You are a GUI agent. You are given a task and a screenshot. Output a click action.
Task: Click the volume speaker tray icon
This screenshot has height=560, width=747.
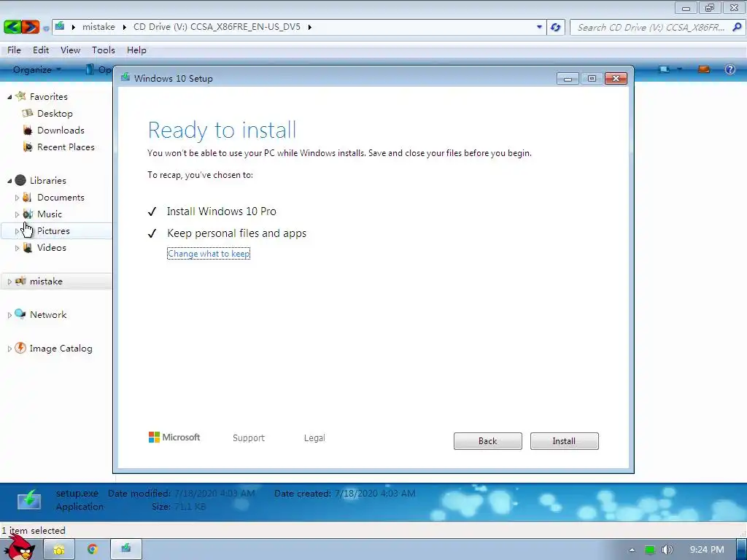(x=667, y=550)
